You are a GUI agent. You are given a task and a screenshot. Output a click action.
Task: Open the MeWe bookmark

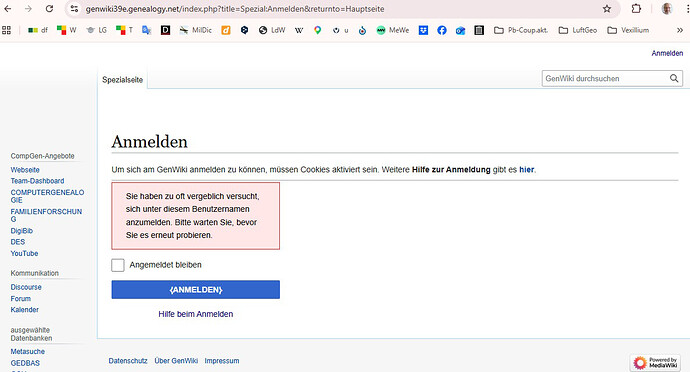click(393, 30)
